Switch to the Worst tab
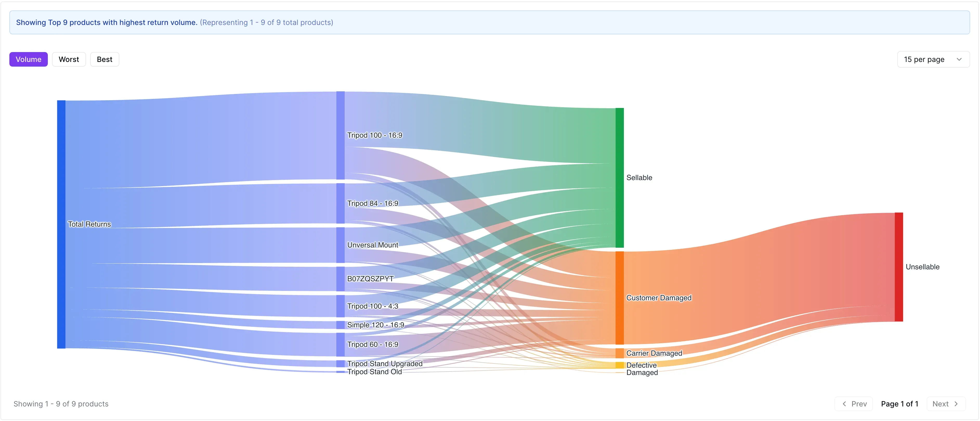The height and width of the screenshot is (421, 980). tap(69, 59)
